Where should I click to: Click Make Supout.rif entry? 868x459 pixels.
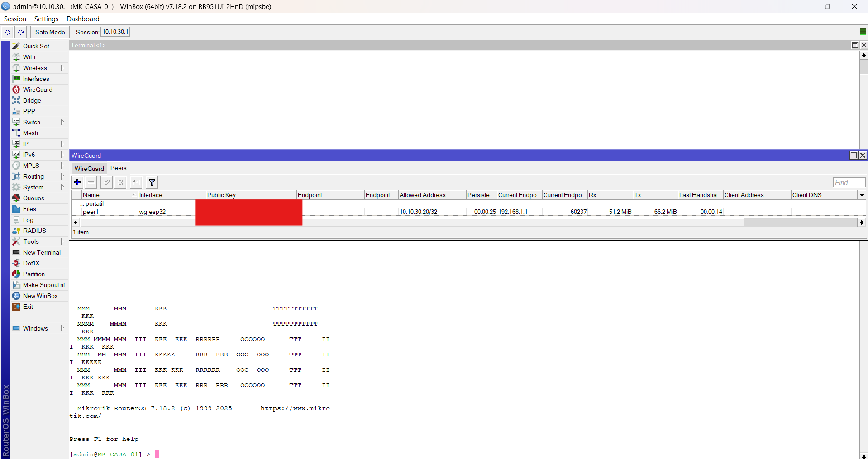coord(39,285)
